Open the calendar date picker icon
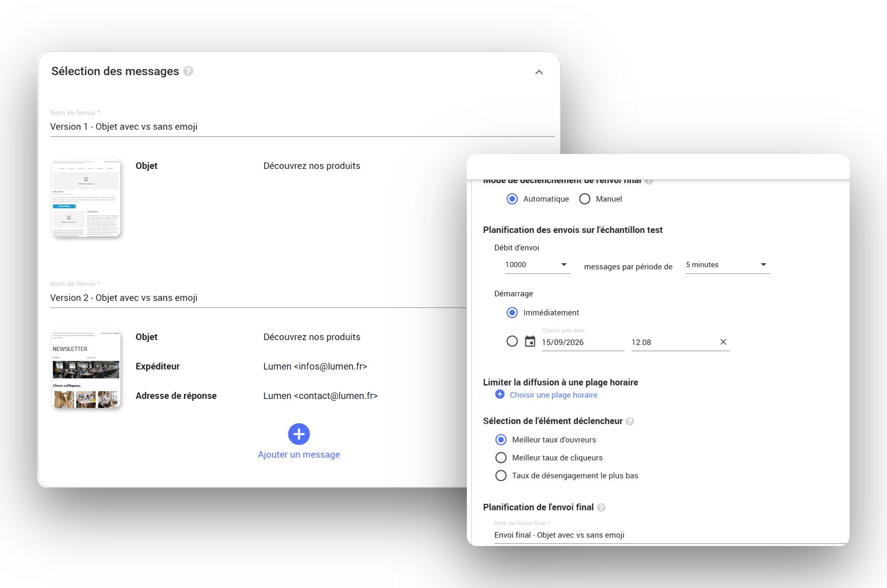This screenshot has height=588, width=887. tap(530, 342)
